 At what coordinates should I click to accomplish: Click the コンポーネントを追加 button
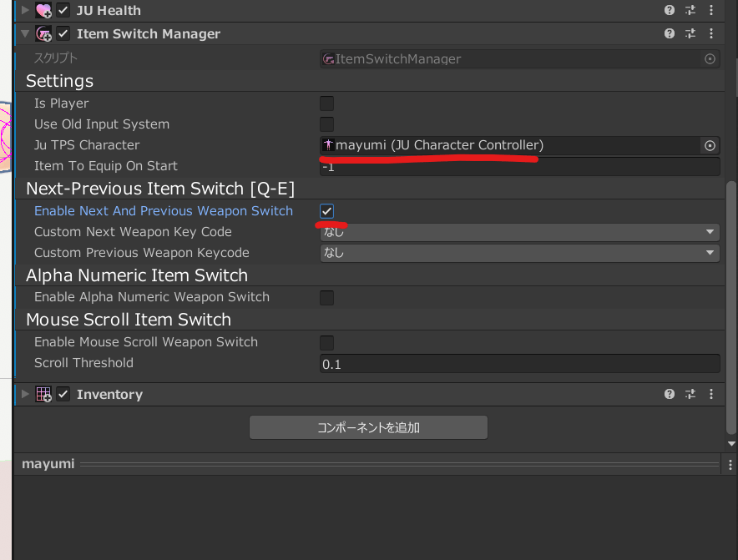[x=368, y=427]
